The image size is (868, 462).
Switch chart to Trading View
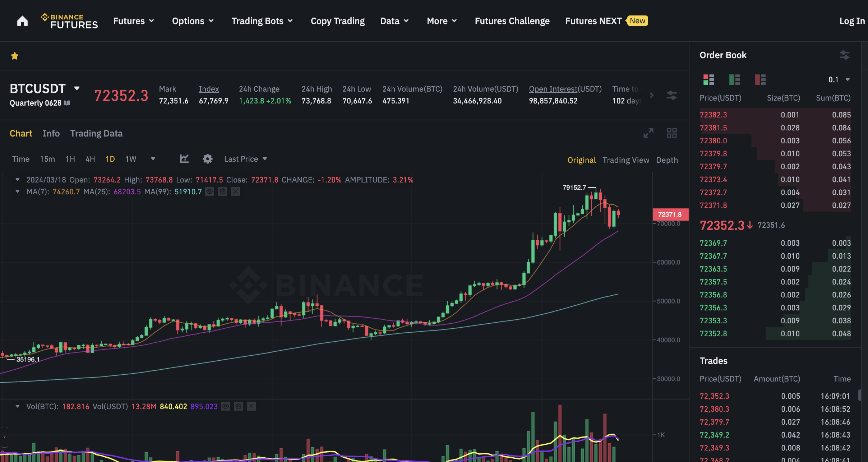tap(626, 160)
